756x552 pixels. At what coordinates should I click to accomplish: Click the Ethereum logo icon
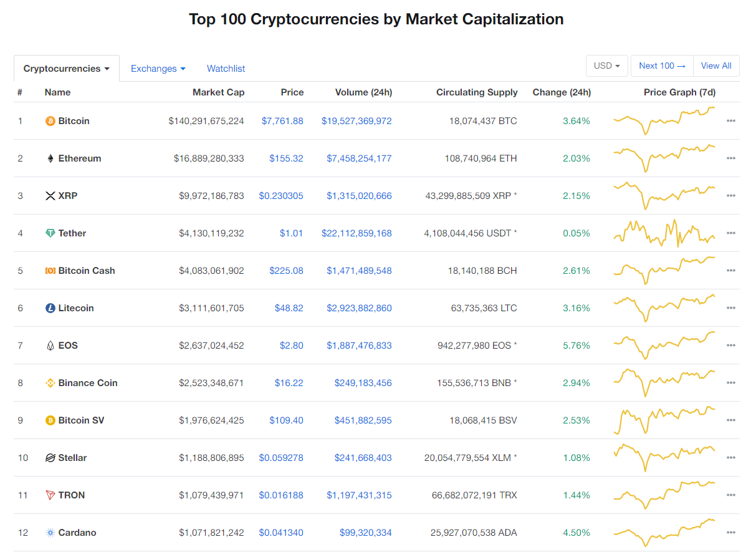(50, 158)
